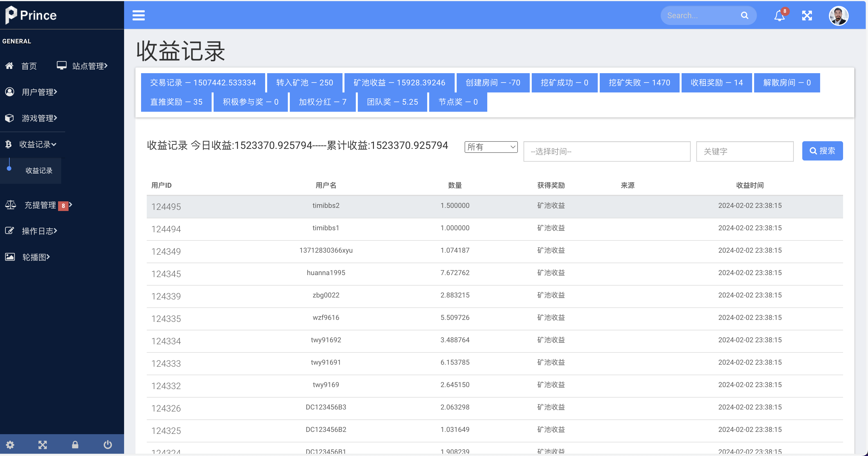
Task: Click the 充提管理 scale icon
Action: [10, 205]
